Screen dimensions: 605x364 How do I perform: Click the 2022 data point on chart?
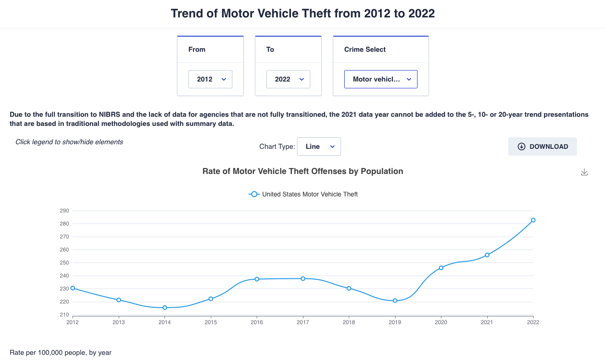533,220
